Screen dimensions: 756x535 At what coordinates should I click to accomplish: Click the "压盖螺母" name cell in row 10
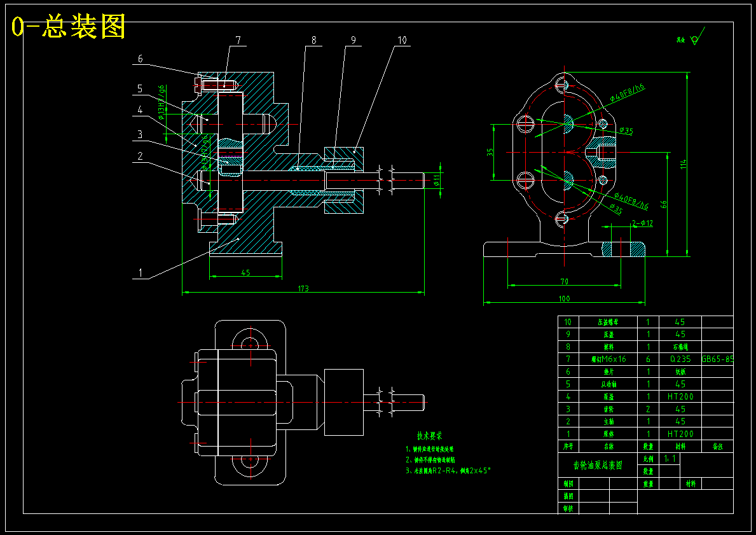(x=608, y=322)
